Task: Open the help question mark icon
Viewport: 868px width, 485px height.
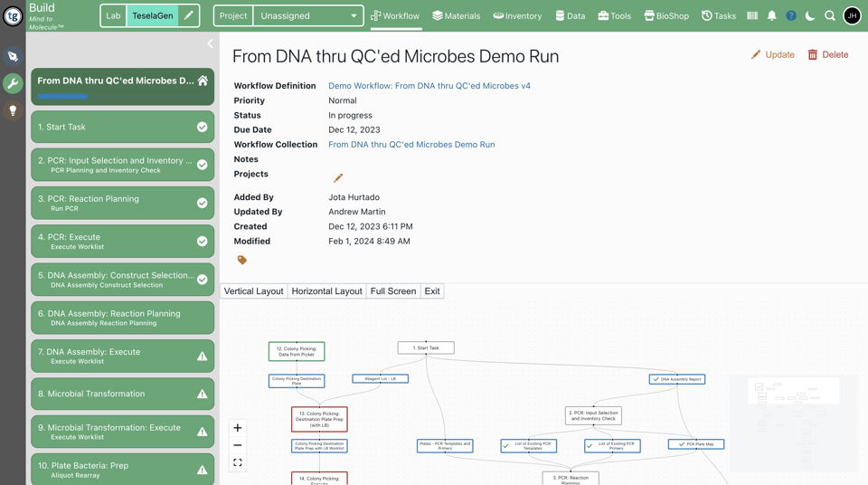Action: (791, 15)
